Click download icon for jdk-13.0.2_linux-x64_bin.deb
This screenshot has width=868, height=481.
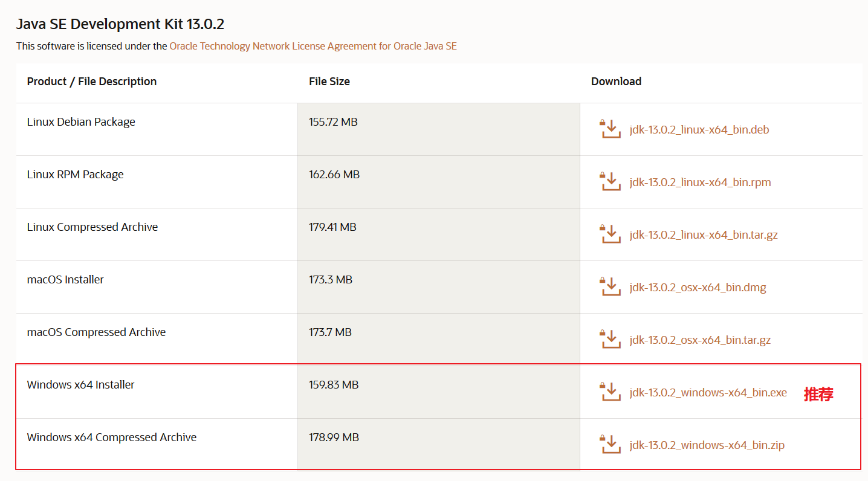pos(611,129)
